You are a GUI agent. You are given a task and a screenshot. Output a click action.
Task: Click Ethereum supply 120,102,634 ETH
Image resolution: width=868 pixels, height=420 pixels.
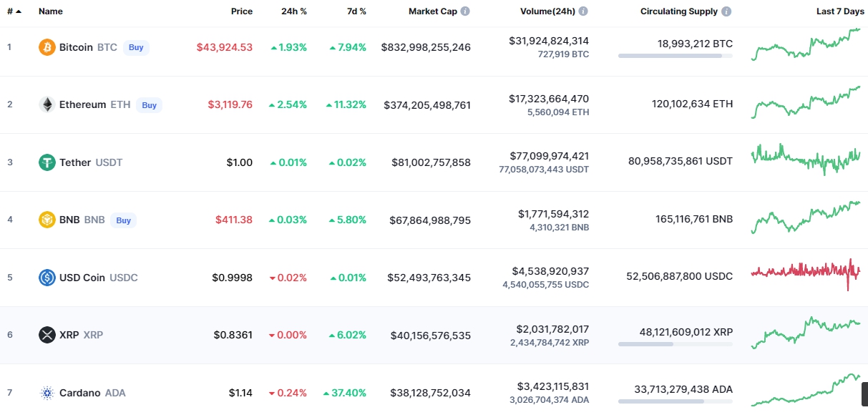pyautogui.click(x=693, y=104)
